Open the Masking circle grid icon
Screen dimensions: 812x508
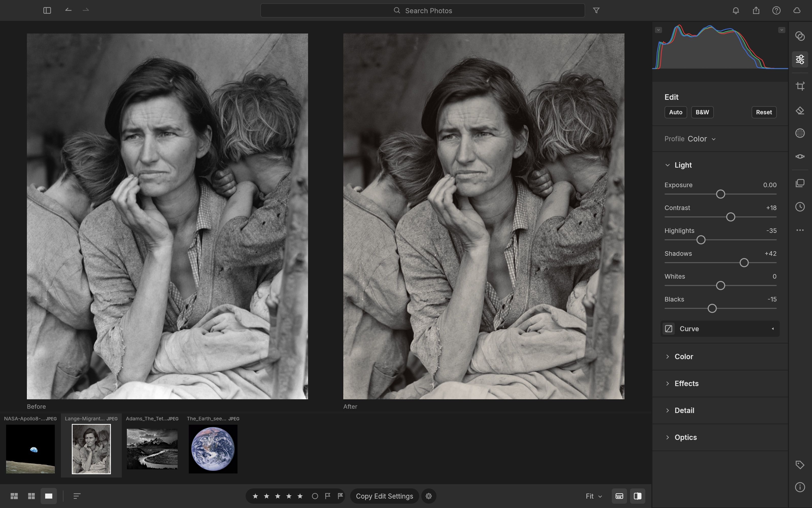click(800, 133)
